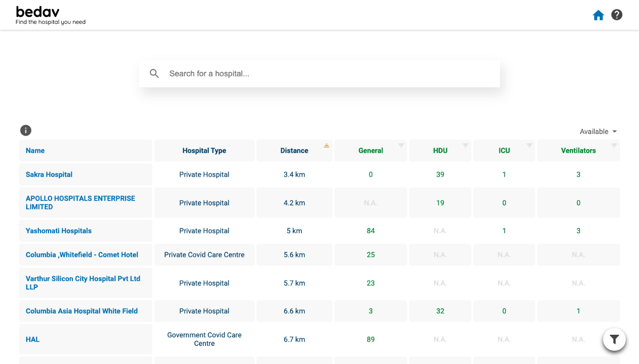This screenshot has height=364, width=639.
Task: Open the help question mark icon
Action: [617, 15]
